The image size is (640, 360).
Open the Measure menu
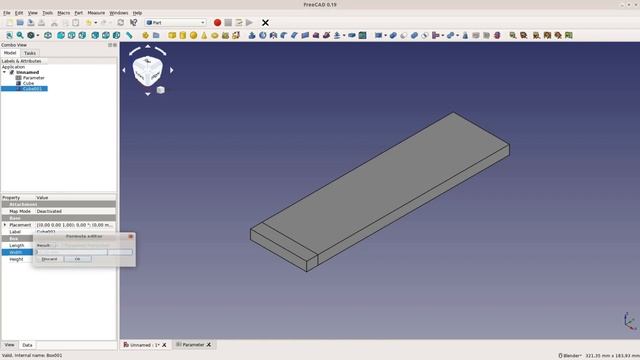[x=96, y=13]
